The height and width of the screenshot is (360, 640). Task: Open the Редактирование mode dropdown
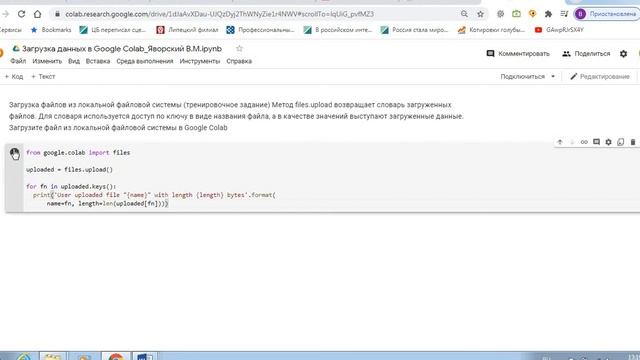pos(600,76)
